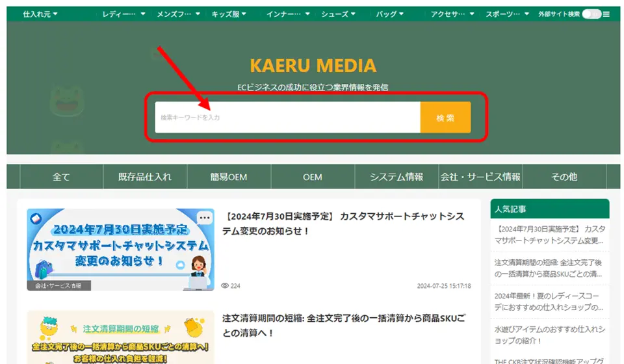Select the 全て tab
Image resolution: width=624 pixels, height=364 pixels.
coord(61,177)
